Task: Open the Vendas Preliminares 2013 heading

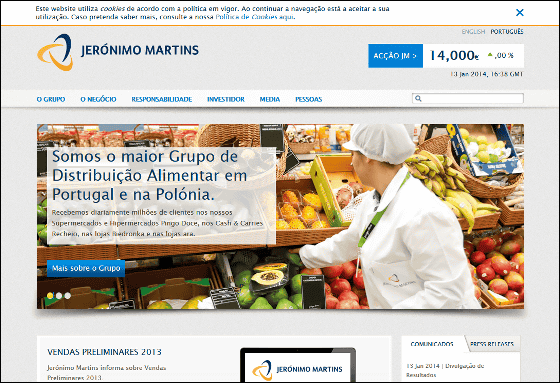Action: point(104,352)
